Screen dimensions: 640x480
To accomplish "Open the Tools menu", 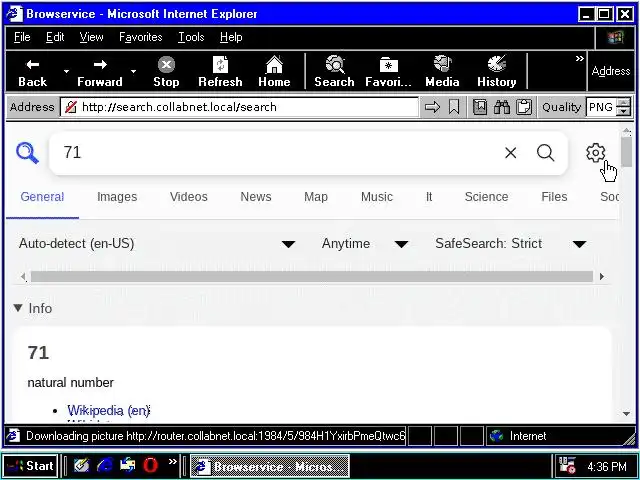I will [191, 37].
